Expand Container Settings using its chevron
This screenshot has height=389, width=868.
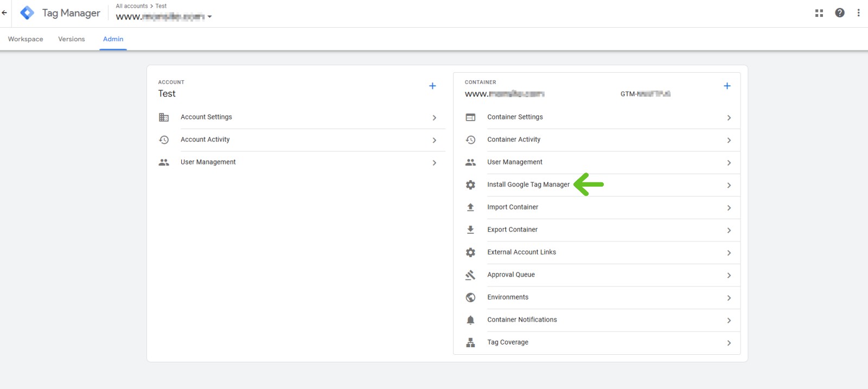pyautogui.click(x=729, y=118)
